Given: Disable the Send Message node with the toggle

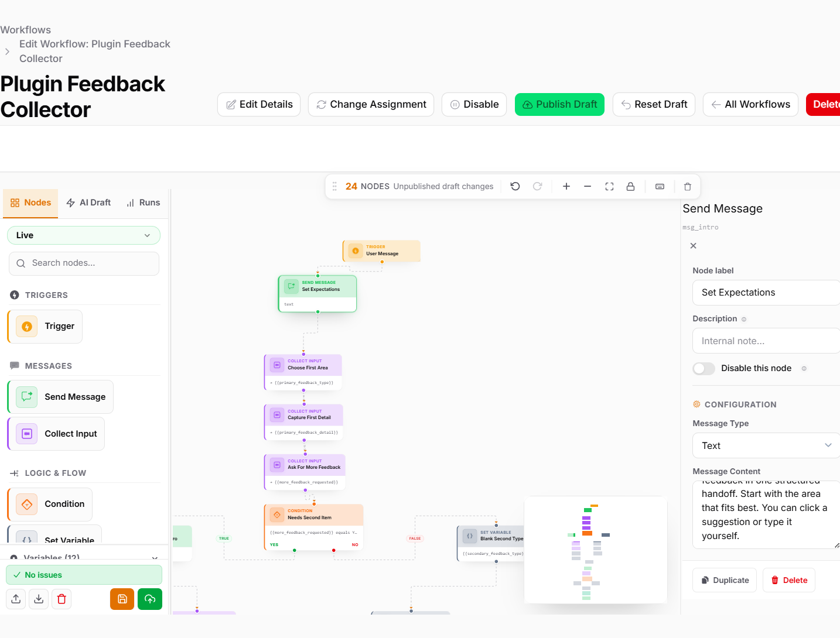Looking at the screenshot, I should click(704, 368).
